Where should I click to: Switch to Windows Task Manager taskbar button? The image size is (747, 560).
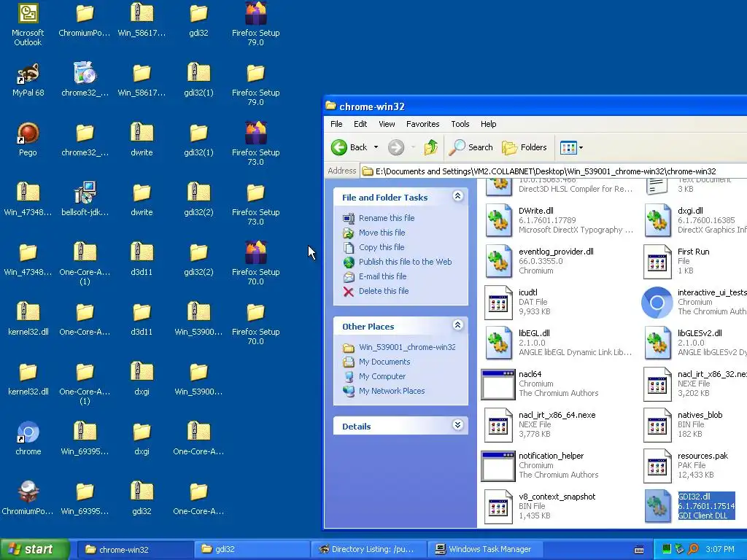(x=484, y=550)
